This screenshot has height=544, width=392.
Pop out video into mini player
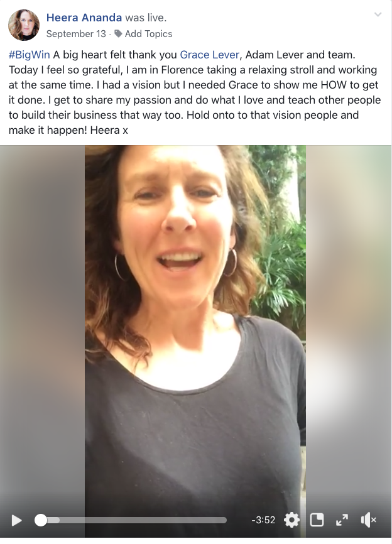coord(317,520)
